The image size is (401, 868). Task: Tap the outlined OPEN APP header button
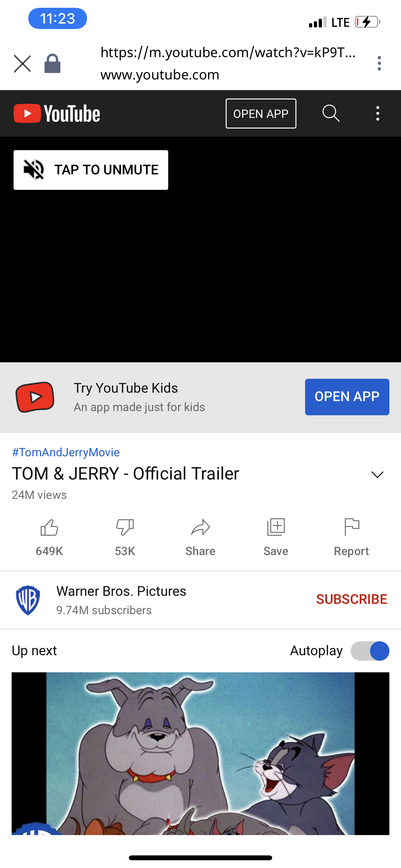coord(261,114)
